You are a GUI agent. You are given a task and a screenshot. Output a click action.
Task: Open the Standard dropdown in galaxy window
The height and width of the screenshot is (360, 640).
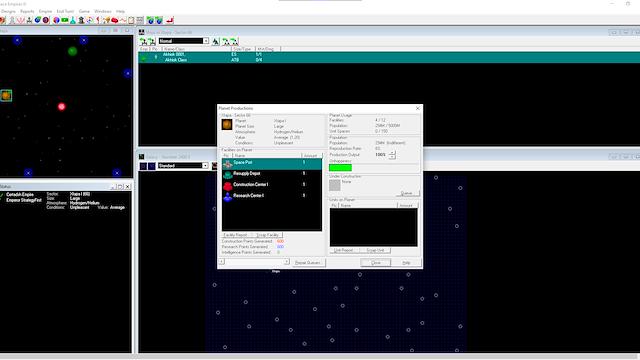tap(205, 166)
